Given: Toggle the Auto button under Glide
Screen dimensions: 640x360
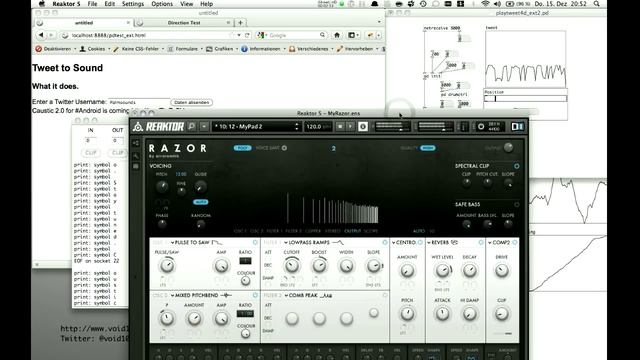Looking at the screenshot, I should tap(200, 202).
